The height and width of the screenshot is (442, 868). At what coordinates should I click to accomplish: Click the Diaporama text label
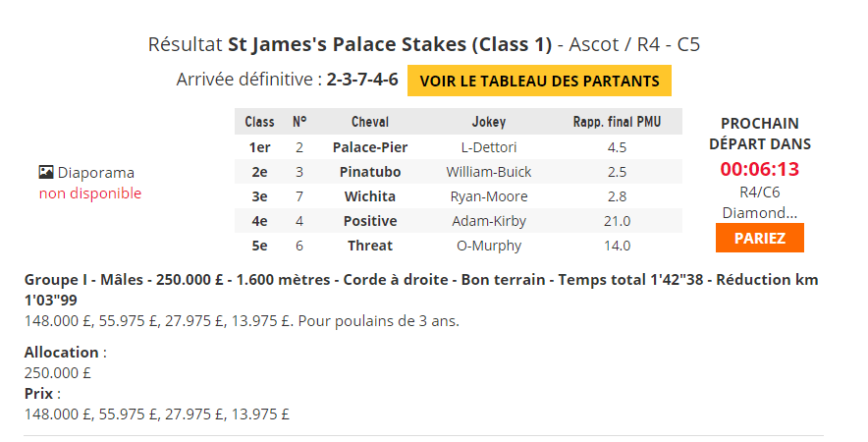pyautogui.click(x=96, y=173)
